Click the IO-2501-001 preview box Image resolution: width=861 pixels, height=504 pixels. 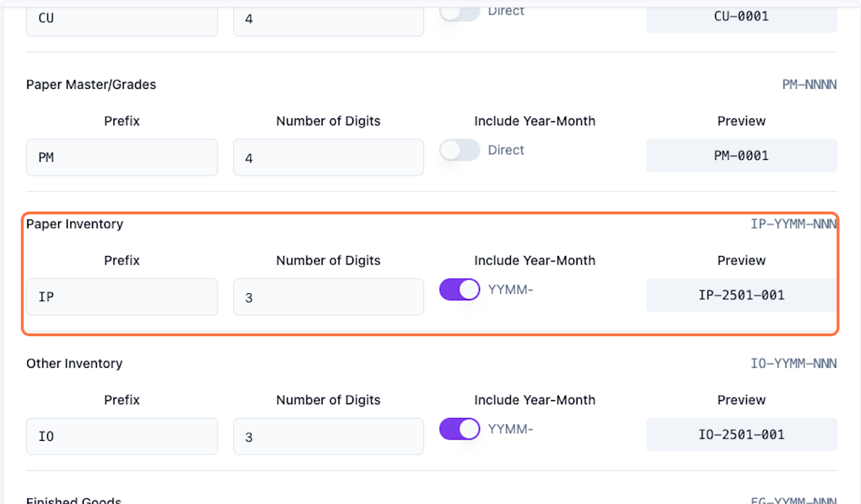click(741, 434)
